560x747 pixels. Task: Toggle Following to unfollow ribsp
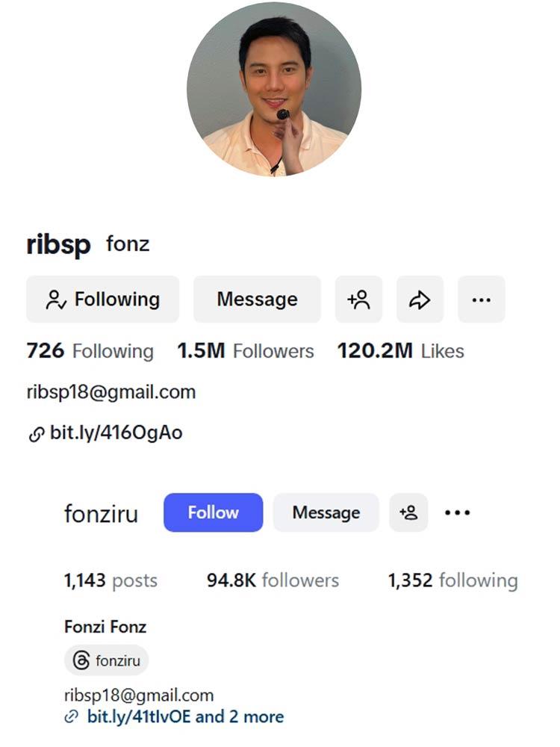102,299
